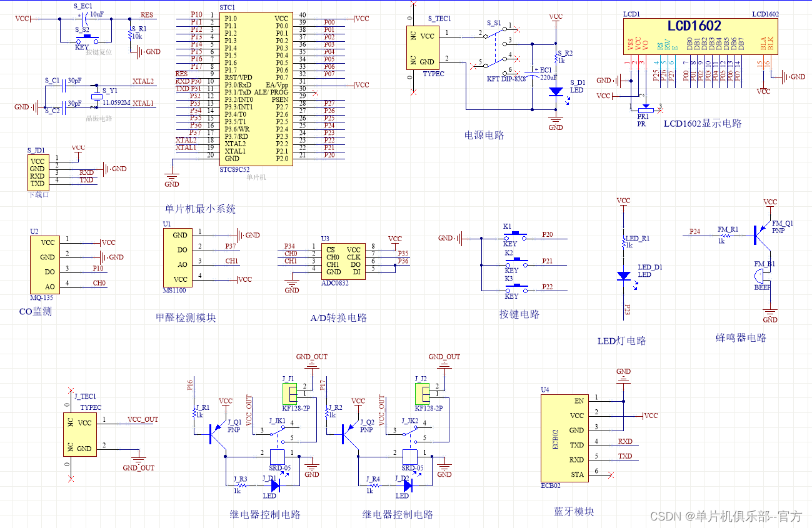Click the 'P37' net label on U1 DO
Viewport: 812px width, 528px height.
coord(231,246)
